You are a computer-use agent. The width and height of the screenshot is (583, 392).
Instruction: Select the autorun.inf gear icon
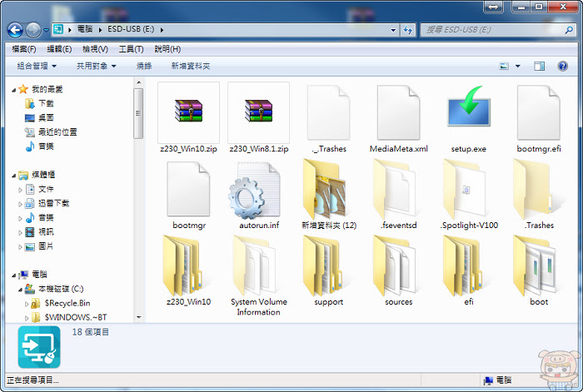tap(255, 191)
